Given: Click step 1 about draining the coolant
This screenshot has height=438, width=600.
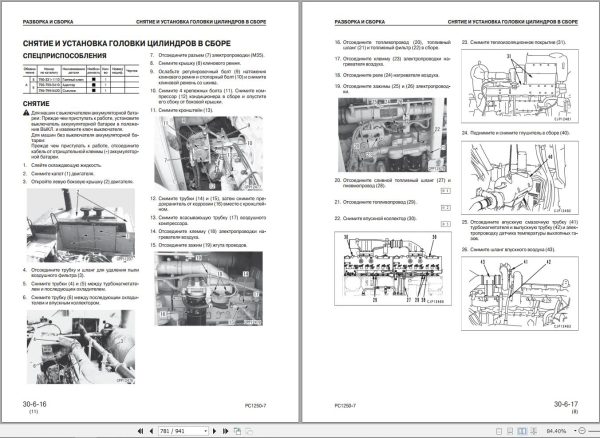Looking at the screenshot, I should pyautogui.click(x=63, y=165).
